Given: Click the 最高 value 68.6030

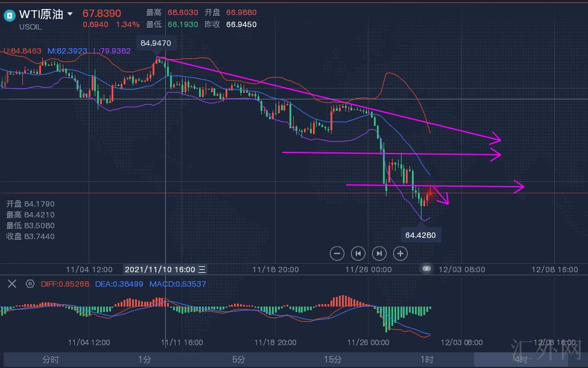Looking at the screenshot, I should (183, 13).
